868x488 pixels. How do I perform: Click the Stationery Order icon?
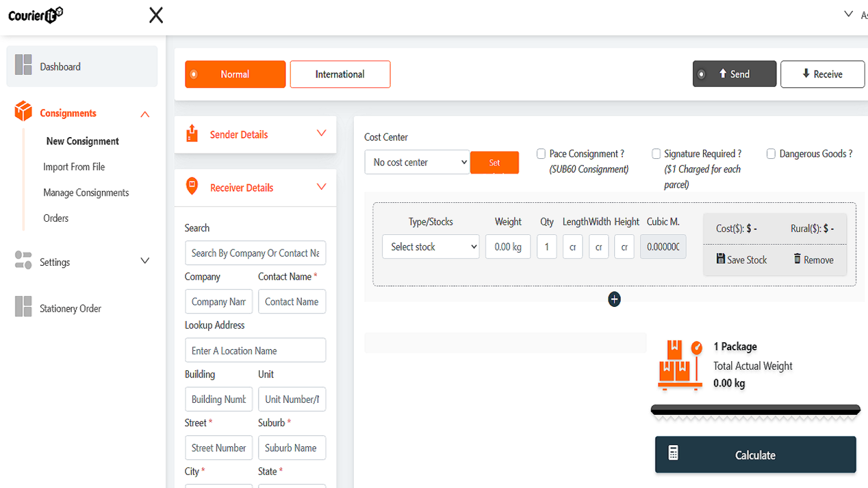(x=23, y=306)
